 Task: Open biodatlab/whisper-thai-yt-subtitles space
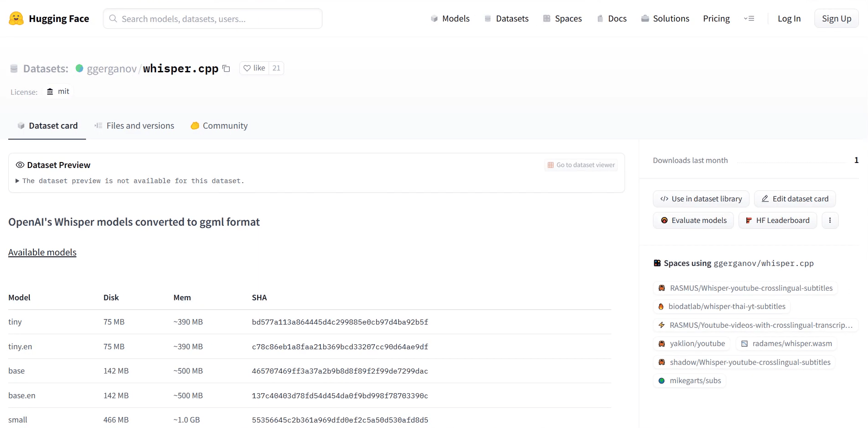coord(722,306)
